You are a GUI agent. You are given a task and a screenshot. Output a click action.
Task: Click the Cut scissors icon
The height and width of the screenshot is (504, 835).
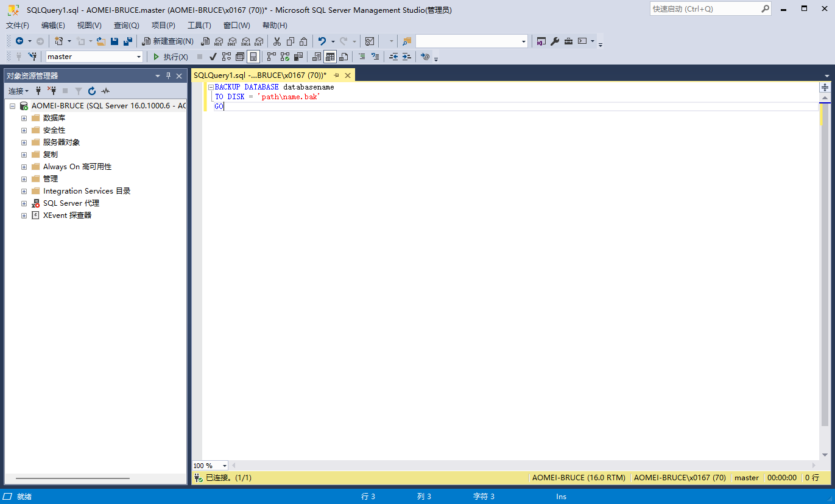pyautogui.click(x=277, y=41)
